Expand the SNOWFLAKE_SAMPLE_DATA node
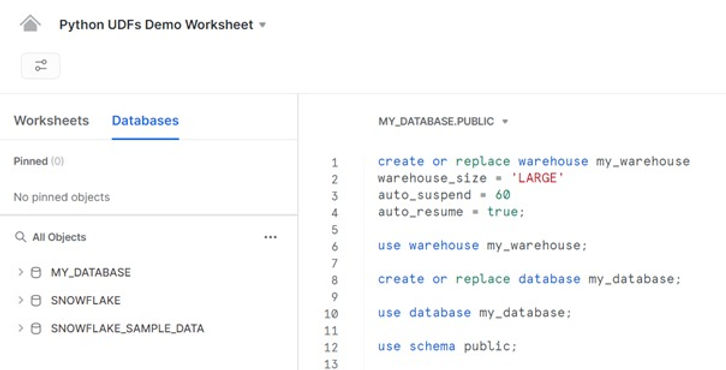726x370 pixels. 20,328
